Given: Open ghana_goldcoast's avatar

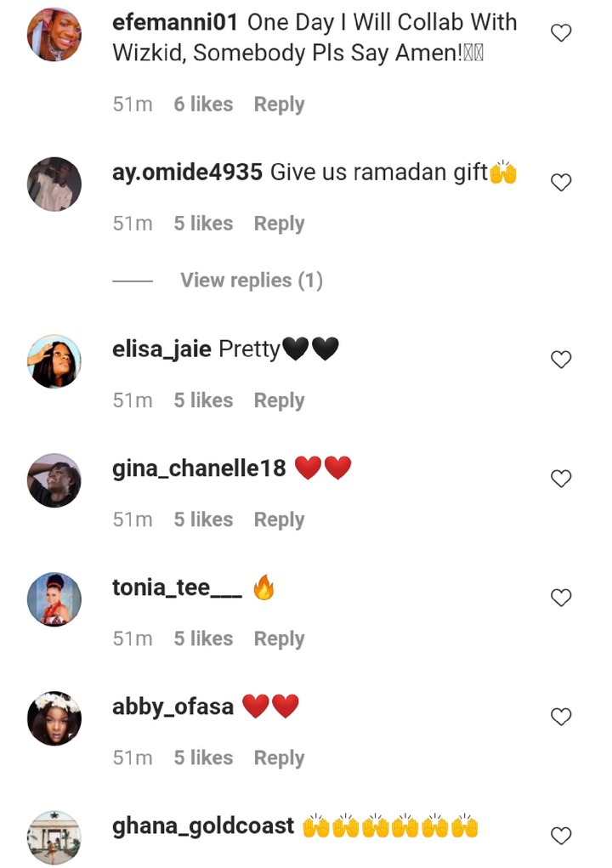Looking at the screenshot, I should coord(54,837).
